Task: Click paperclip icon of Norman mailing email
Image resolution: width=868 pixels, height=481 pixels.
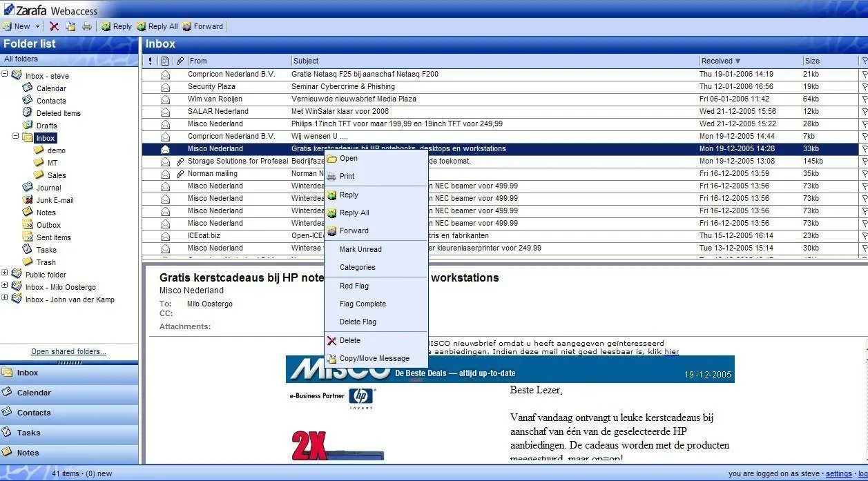Action: (x=180, y=174)
